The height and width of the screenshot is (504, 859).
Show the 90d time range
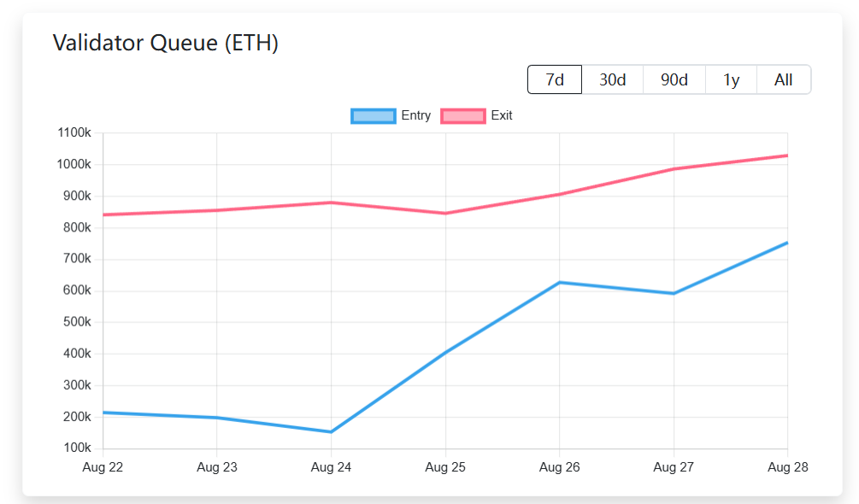674,80
